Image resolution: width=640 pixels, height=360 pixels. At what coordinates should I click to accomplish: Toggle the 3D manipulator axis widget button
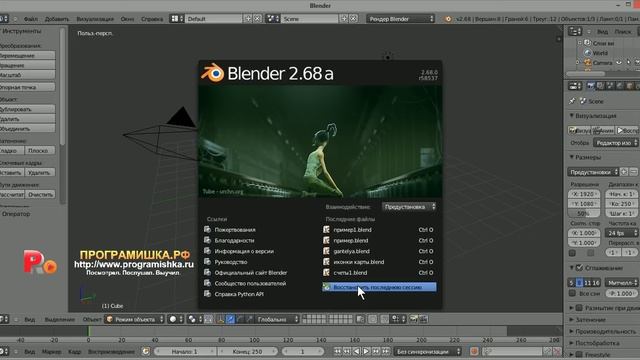tap(220, 319)
